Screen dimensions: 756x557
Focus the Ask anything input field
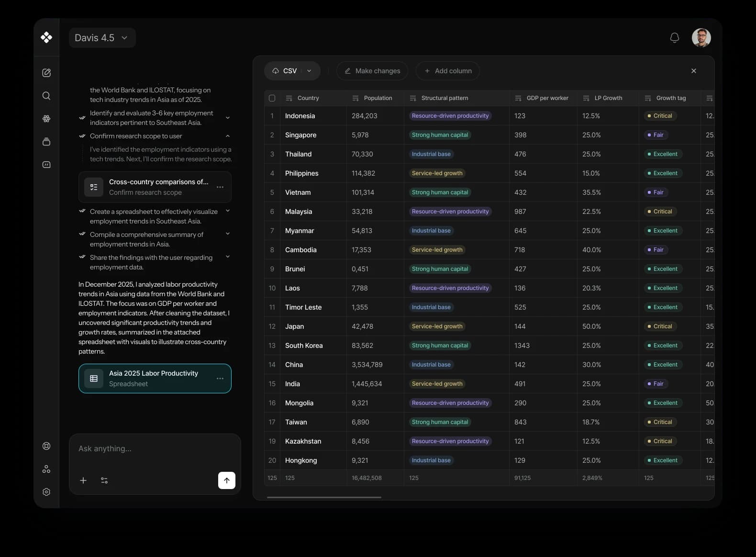[x=155, y=449]
